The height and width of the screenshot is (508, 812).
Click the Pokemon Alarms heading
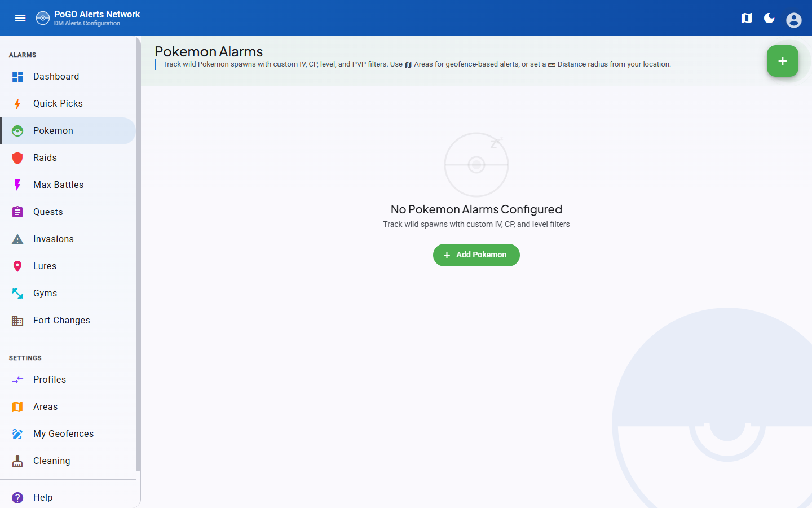(x=209, y=51)
